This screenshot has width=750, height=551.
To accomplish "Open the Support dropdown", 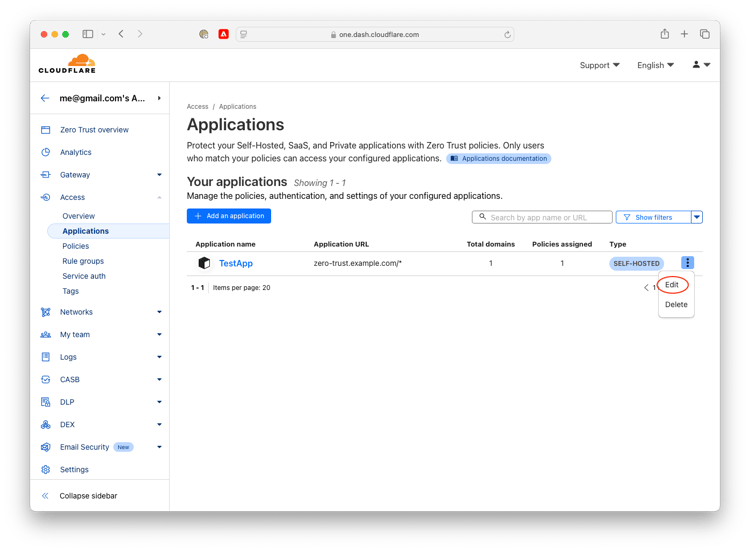I will (599, 65).
